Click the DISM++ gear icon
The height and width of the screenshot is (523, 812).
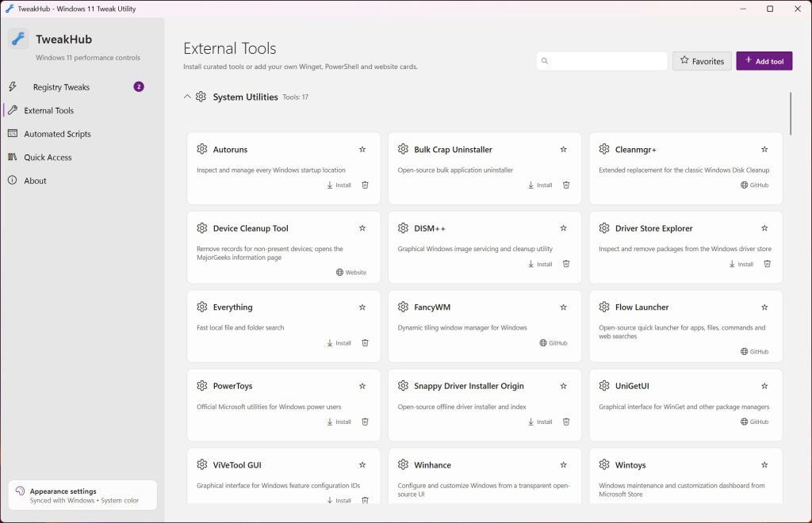pos(404,227)
